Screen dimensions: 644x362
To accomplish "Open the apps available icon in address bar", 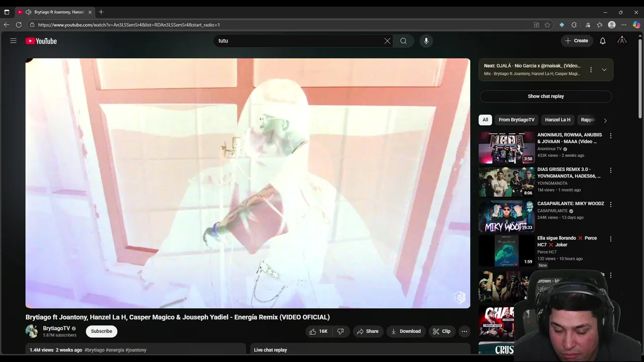I will [536, 25].
